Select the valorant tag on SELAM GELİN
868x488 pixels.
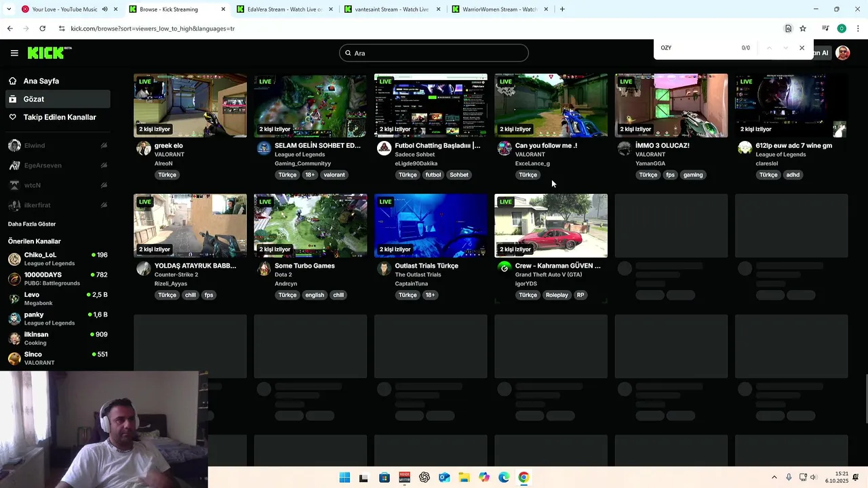(x=334, y=175)
